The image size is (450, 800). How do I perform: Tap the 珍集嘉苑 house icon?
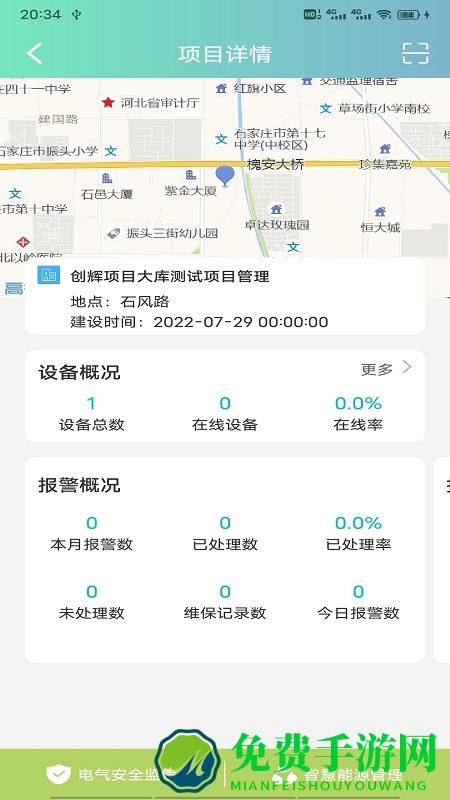[385, 148]
